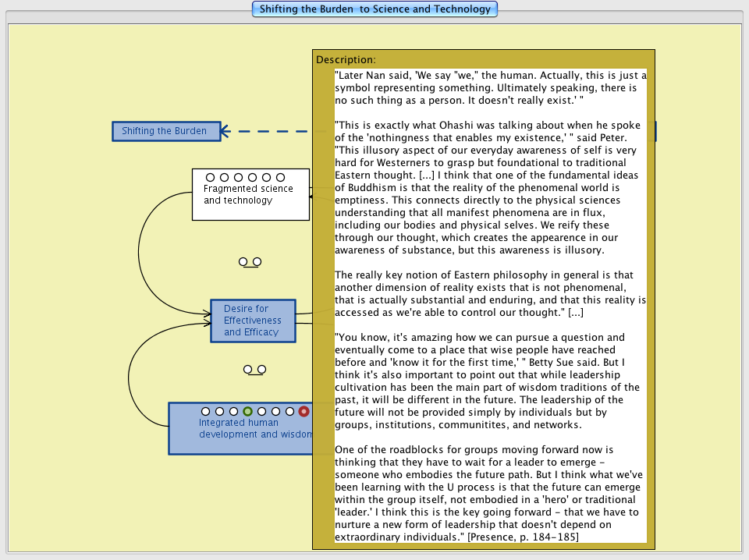Screen dimensions: 749x560
Task: Select the circle right after the green one
Action: pos(261,411)
